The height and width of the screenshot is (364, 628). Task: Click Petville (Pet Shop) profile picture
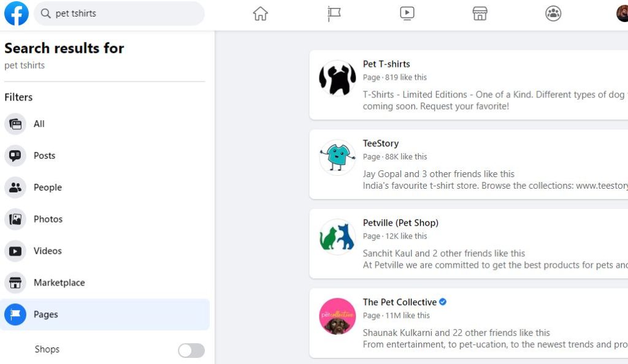(x=337, y=237)
